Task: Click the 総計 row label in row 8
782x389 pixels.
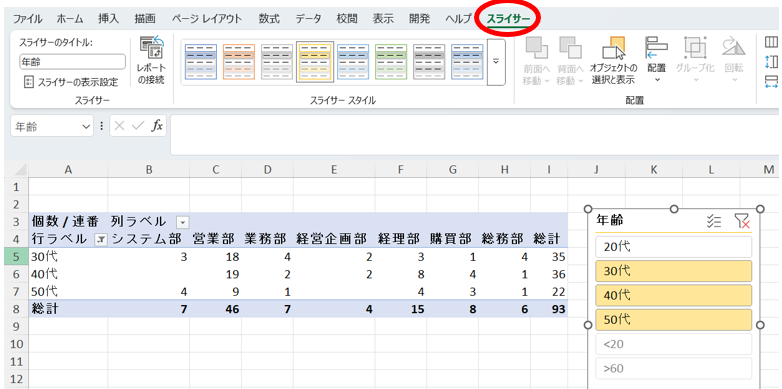Action: [x=68, y=309]
